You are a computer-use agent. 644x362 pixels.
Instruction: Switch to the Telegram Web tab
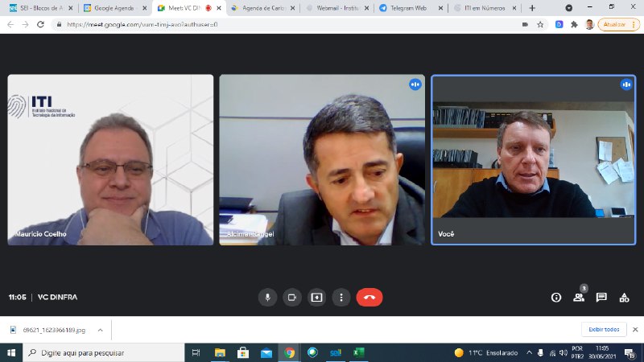click(409, 7)
